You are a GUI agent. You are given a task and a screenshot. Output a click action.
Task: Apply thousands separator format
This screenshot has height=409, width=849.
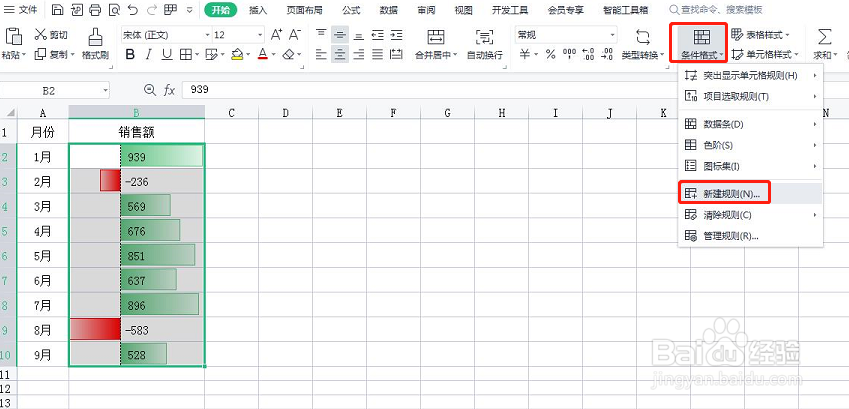pyautogui.click(x=570, y=54)
